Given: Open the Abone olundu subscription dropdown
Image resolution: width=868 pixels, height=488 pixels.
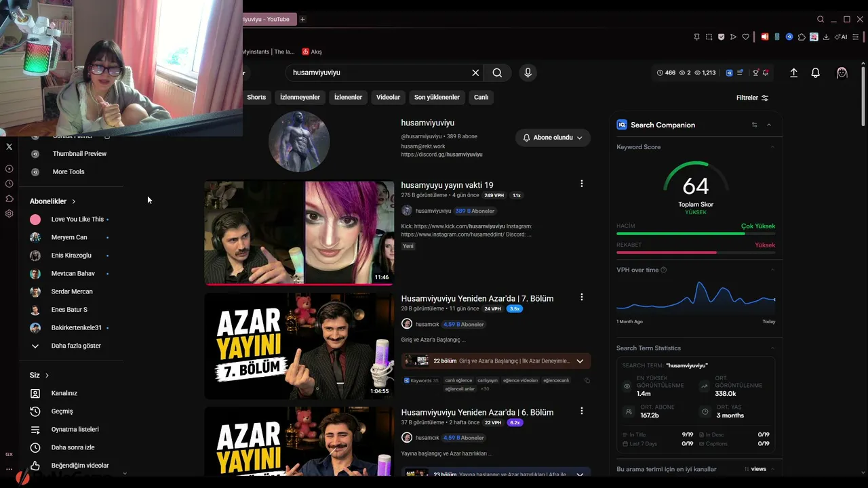Looking at the screenshot, I should click(x=553, y=138).
